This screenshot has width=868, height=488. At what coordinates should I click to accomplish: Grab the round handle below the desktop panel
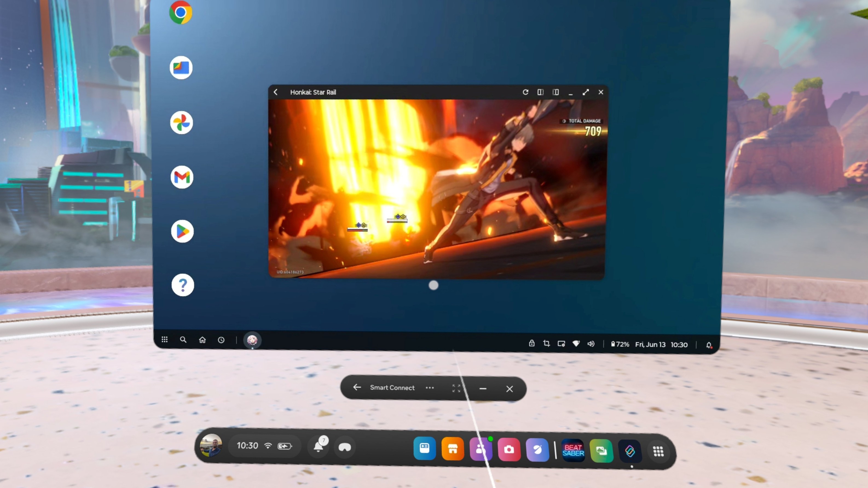pyautogui.click(x=433, y=285)
